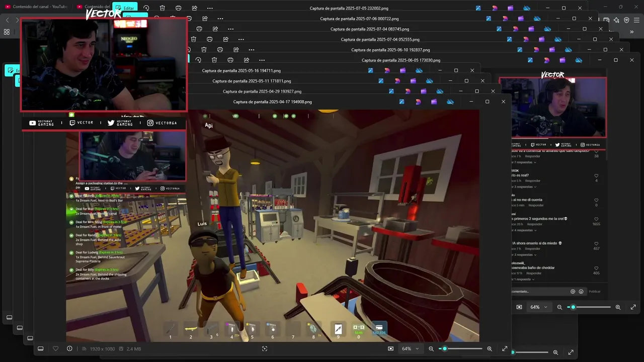Click OneDrive icon in 2025-06-05 173030 window
The height and width of the screenshot is (362, 644).
(x=579, y=60)
